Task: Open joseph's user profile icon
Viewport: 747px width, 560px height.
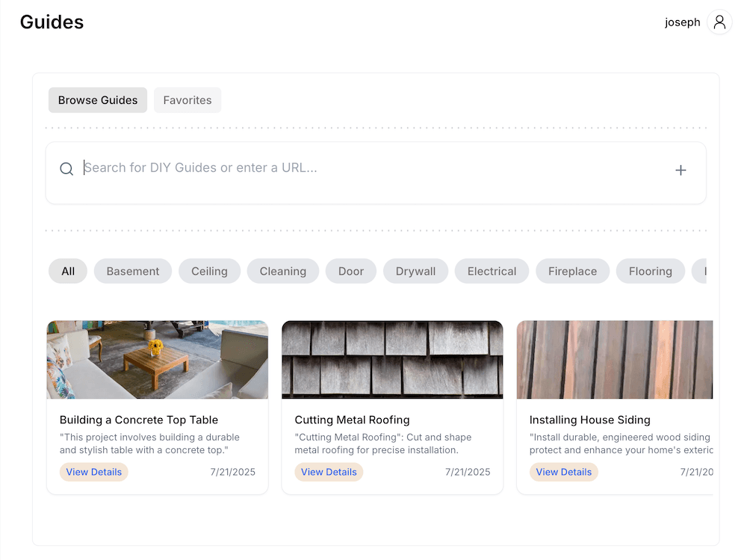Action: click(719, 22)
